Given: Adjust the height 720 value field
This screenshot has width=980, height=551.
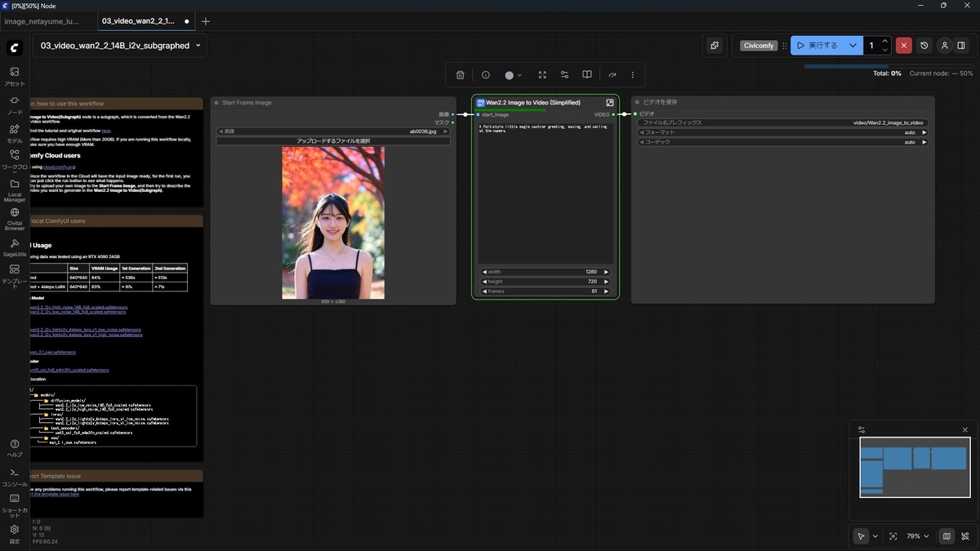Looking at the screenshot, I should (x=546, y=282).
